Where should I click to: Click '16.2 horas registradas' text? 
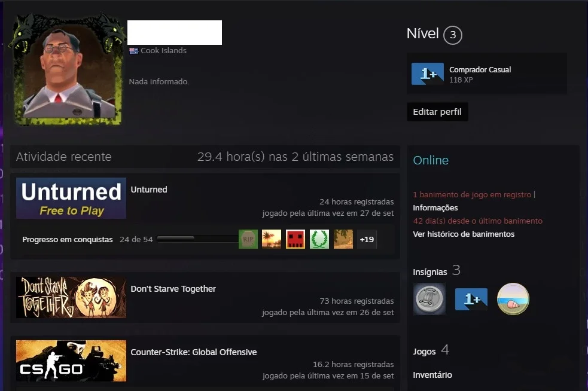point(354,364)
